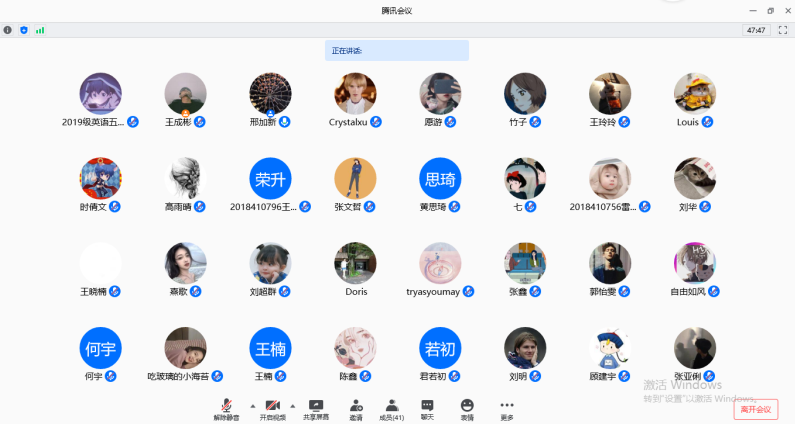Click the 正在讲话 speaking banner
Viewport: 795px width, 424px height.
[x=396, y=50]
